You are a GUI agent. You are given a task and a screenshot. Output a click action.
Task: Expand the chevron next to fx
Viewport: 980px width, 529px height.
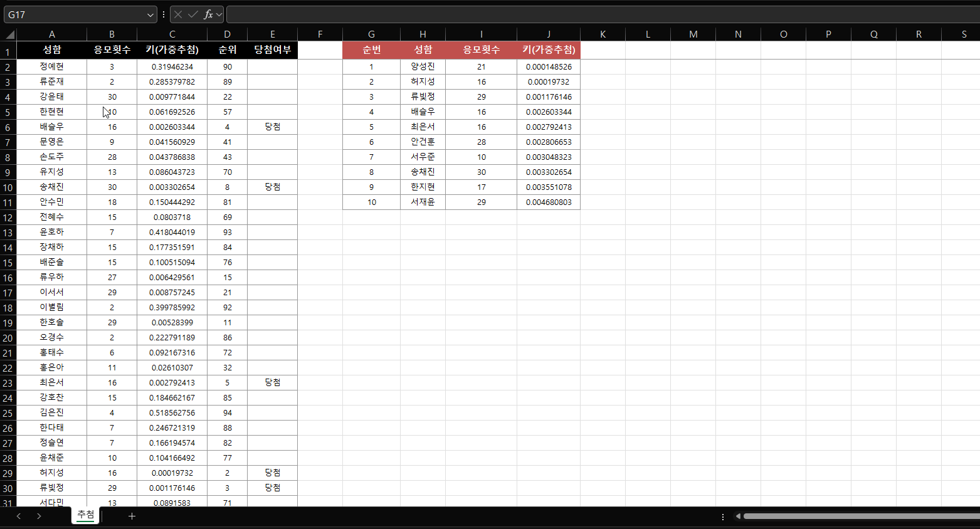(x=219, y=14)
